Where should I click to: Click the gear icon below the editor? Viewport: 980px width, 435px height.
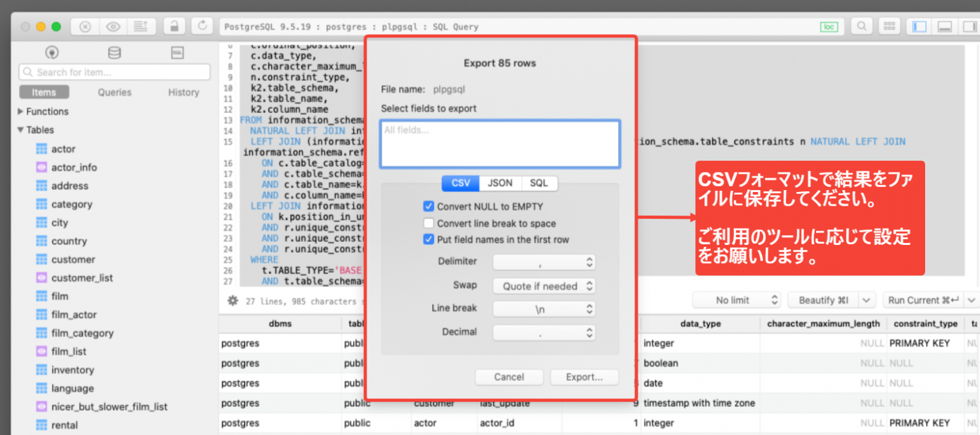click(232, 301)
